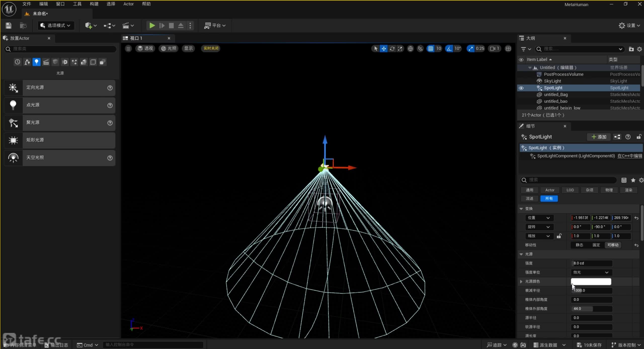Choose the select mode cursor tool
Image resolution: width=644 pixels, height=349 pixels.
(x=375, y=49)
